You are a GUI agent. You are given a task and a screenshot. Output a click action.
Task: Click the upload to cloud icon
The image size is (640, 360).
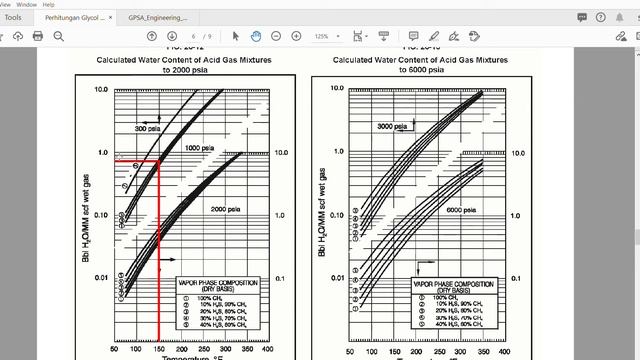pyautogui.click(x=18, y=36)
